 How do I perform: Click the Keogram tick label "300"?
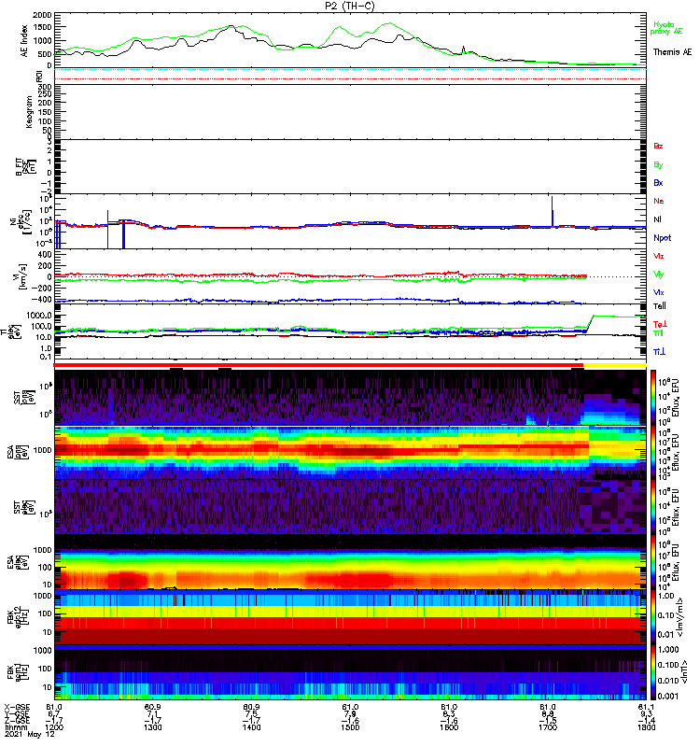[45, 87]
